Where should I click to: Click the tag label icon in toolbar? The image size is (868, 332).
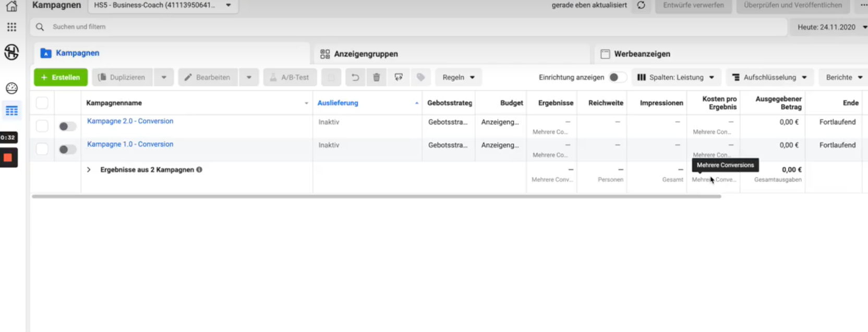pos(420,77)
